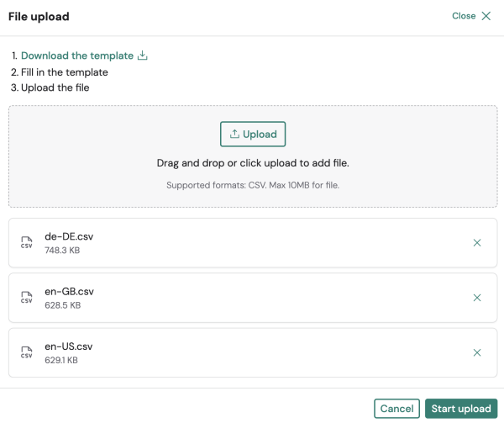The width and height of the screenshot is (504, 423).
Task: Click the Supported formats hint text
Action: pyautogui.click(x=253, y=185)
